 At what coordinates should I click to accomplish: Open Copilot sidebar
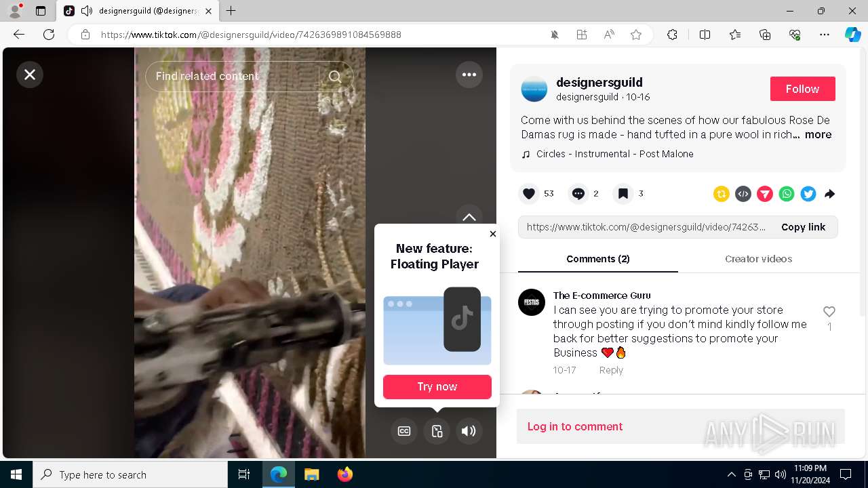pyautogui.click(x=852, y=35)
